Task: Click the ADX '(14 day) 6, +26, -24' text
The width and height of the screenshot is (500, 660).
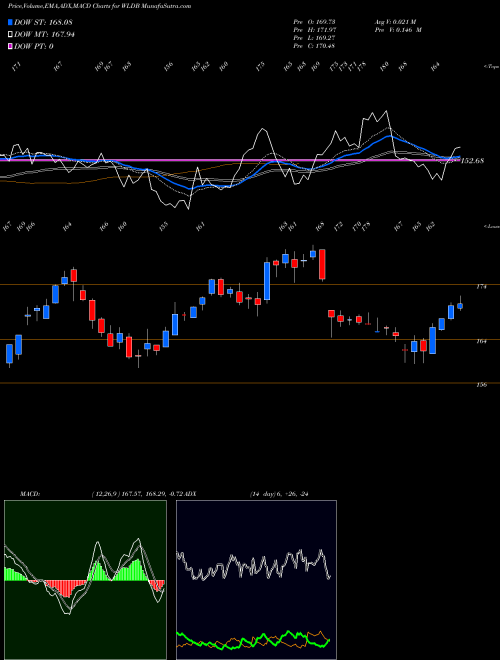Action: tap(279, 494)
